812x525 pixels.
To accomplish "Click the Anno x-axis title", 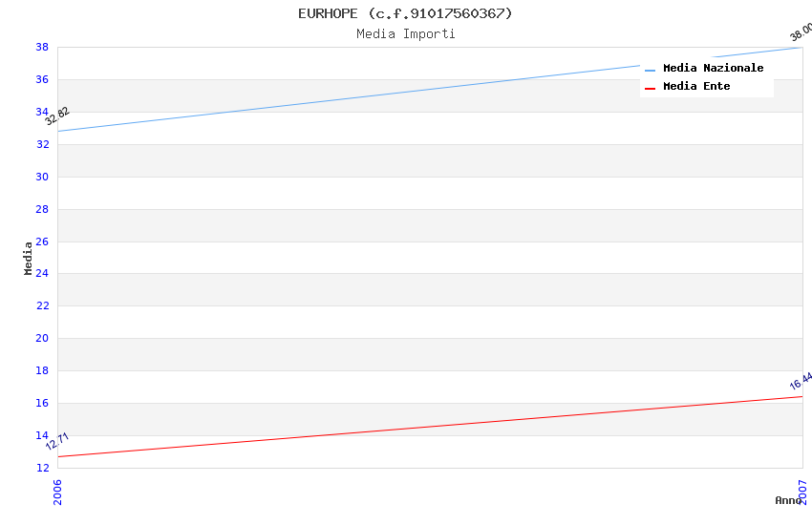I will [x=787, y=500].
